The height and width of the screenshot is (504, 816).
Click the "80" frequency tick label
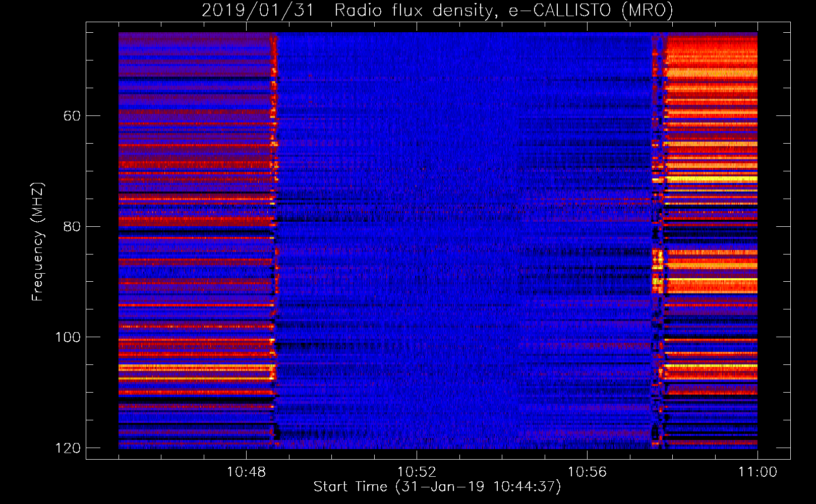(x=72, y=226)
